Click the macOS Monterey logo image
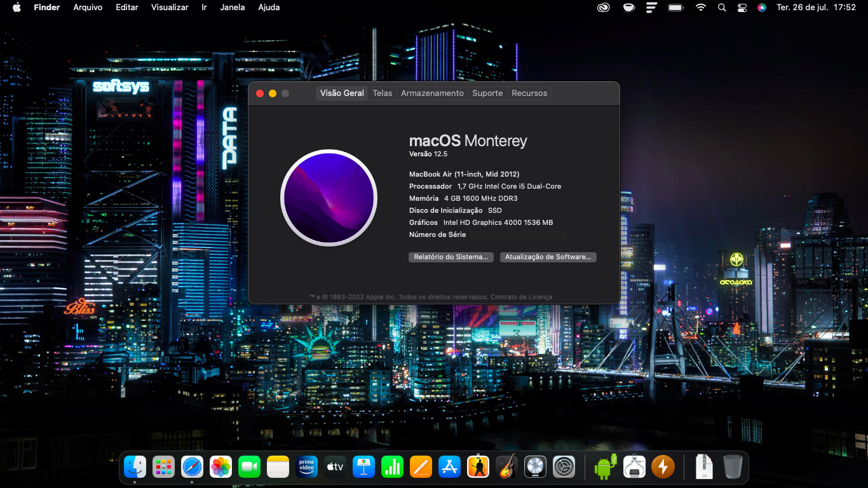This screenshot has width=868, height=488. 329,198
